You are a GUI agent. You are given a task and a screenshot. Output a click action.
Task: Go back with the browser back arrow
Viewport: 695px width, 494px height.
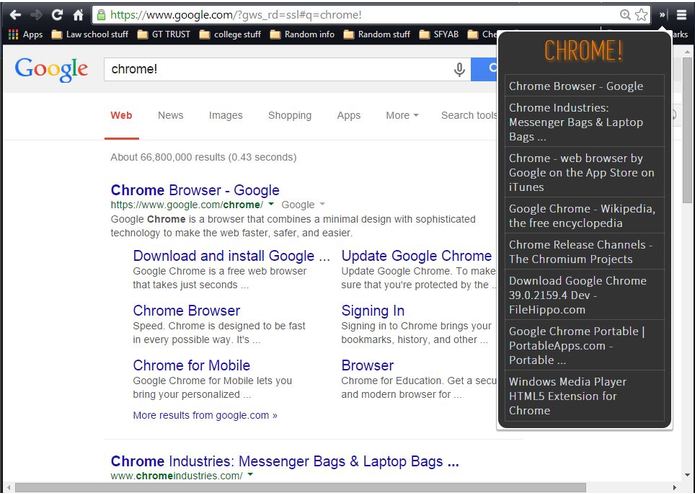(15, 15)
